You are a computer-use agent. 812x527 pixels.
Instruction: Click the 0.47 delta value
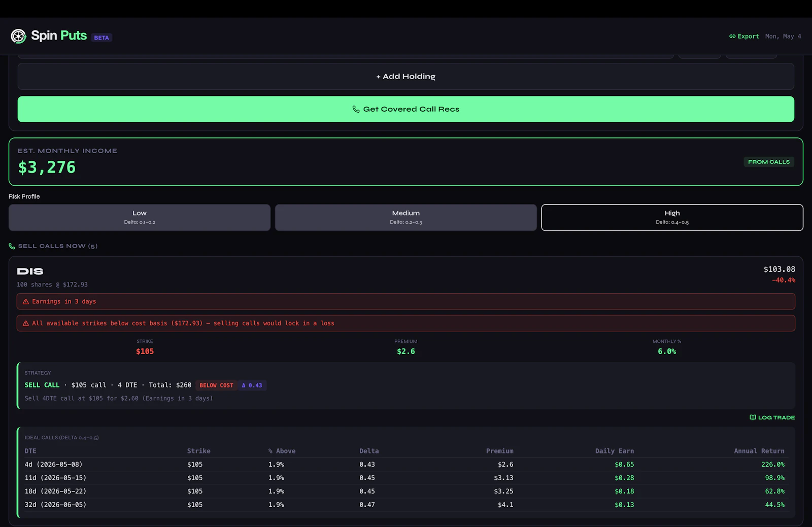tap(367, 505)
